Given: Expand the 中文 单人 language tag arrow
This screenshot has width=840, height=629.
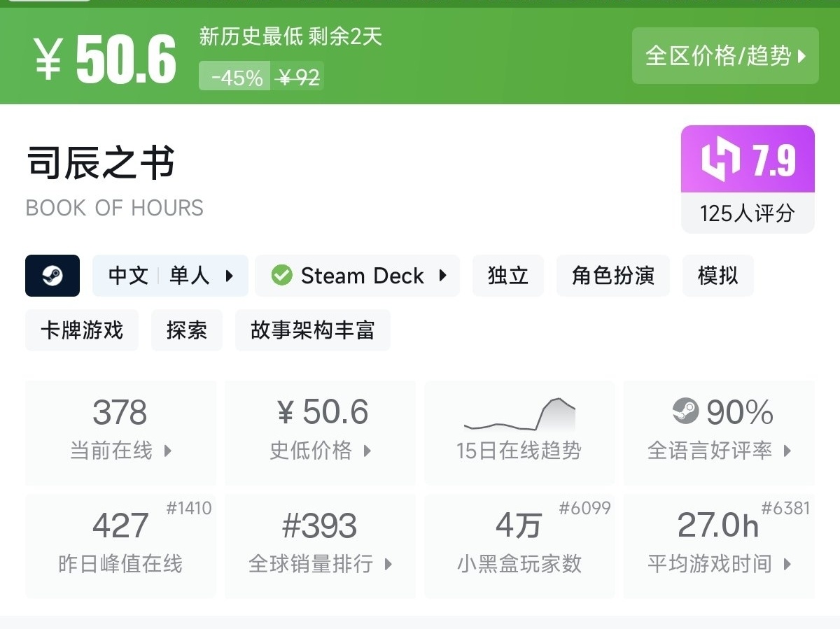Looking at the screenshot, I should click(230, 276).
